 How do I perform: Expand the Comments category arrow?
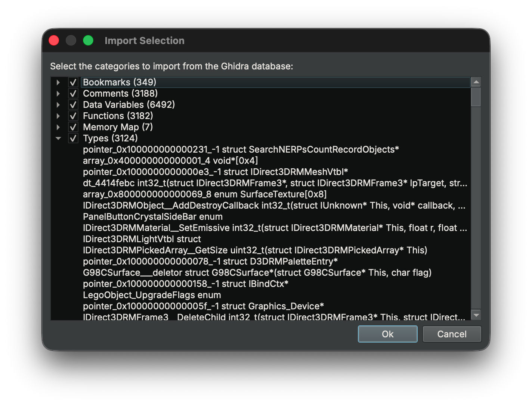(x=58, y=94)
